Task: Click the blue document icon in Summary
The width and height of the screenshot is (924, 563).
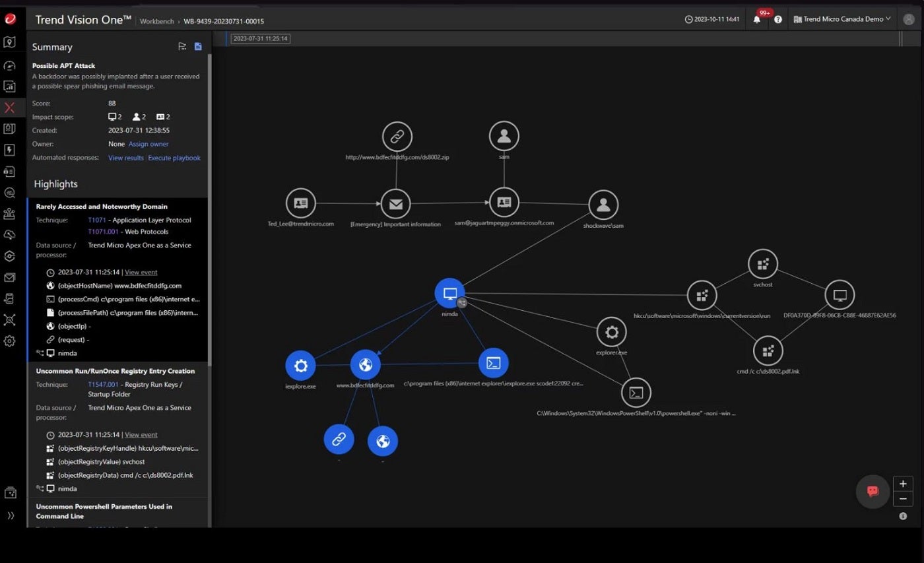Action: click(198, 46)
